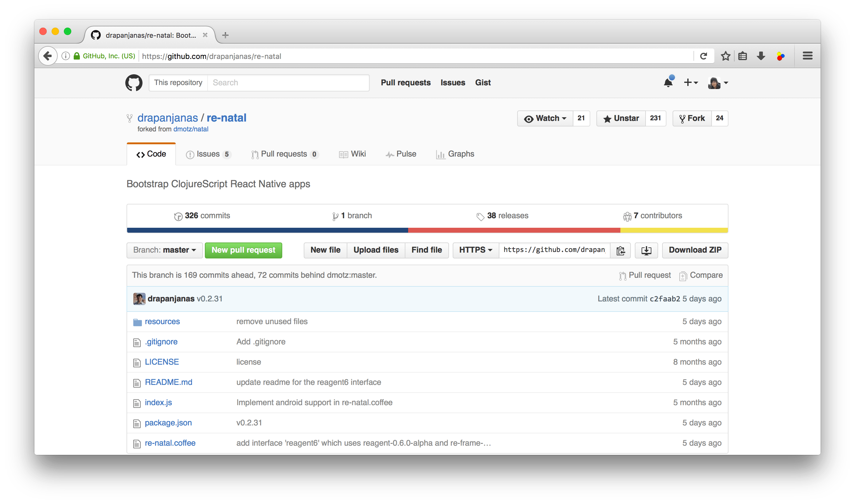Open the HTTPS protocol dropdown

(476, 250)
